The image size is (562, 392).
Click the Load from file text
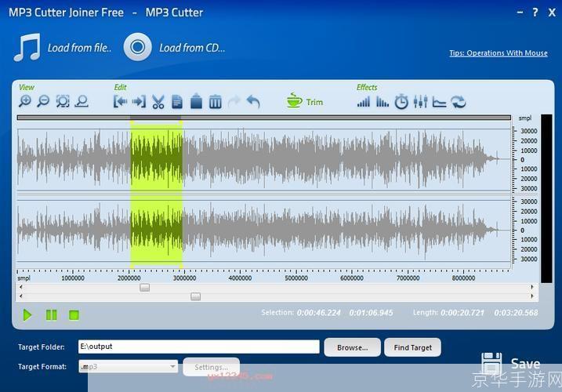(79, 48)
